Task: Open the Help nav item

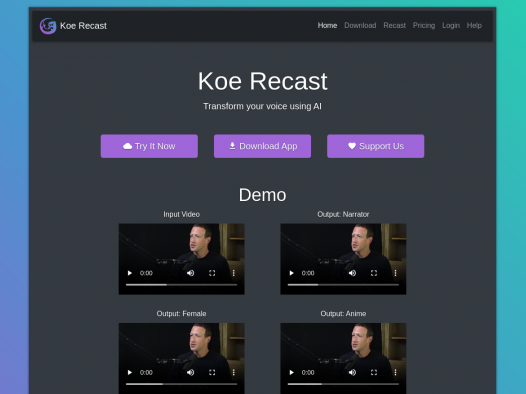Action: 474,25
